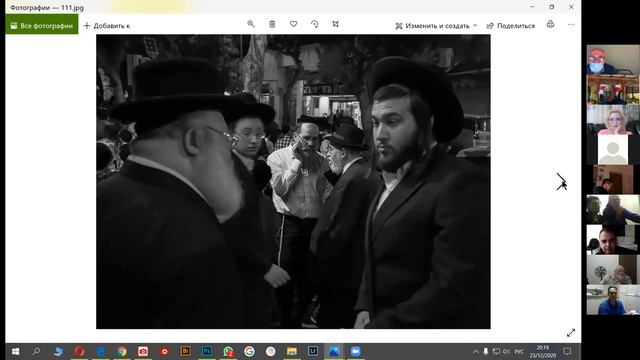640x360 pixels.
Task: Click the РУС language indicator
Action: [519, 351]
